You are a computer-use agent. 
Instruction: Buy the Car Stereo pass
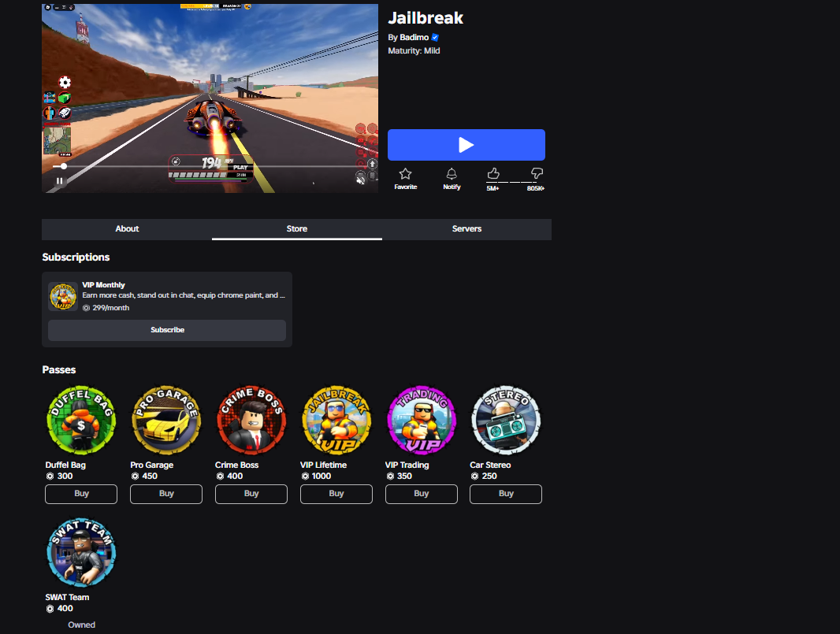(x=506, y=494)
